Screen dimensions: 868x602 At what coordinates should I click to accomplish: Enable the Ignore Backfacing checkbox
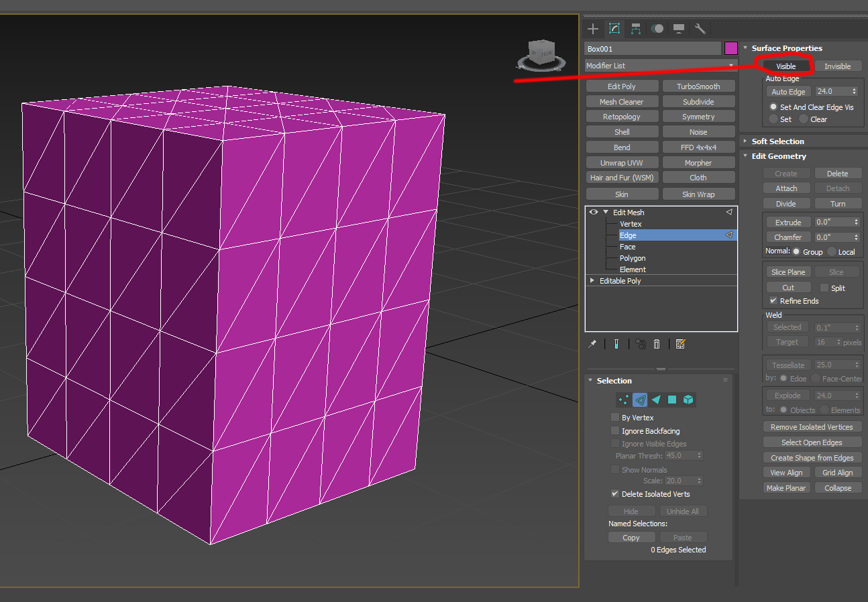615,430
